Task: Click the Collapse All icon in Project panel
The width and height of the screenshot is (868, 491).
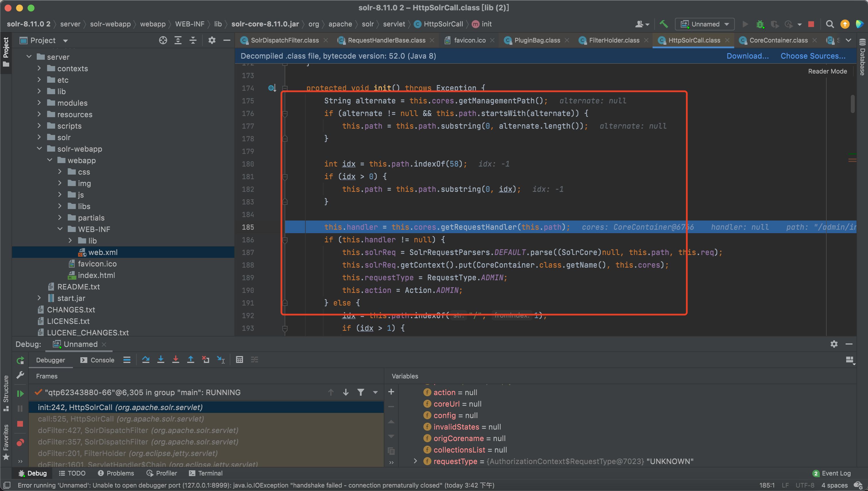Action: [x=193, y=40]
